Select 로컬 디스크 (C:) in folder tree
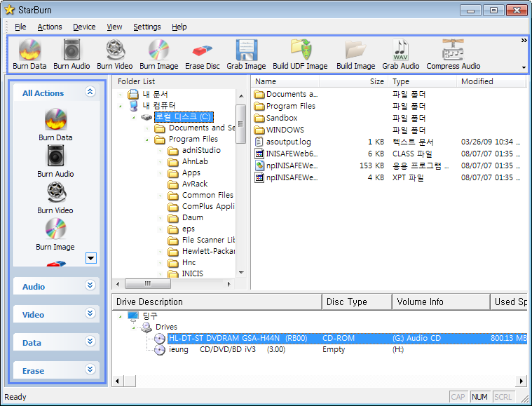The height and width of the screenshot is (406, 532). pyautogui.click(x=184, y=117)
